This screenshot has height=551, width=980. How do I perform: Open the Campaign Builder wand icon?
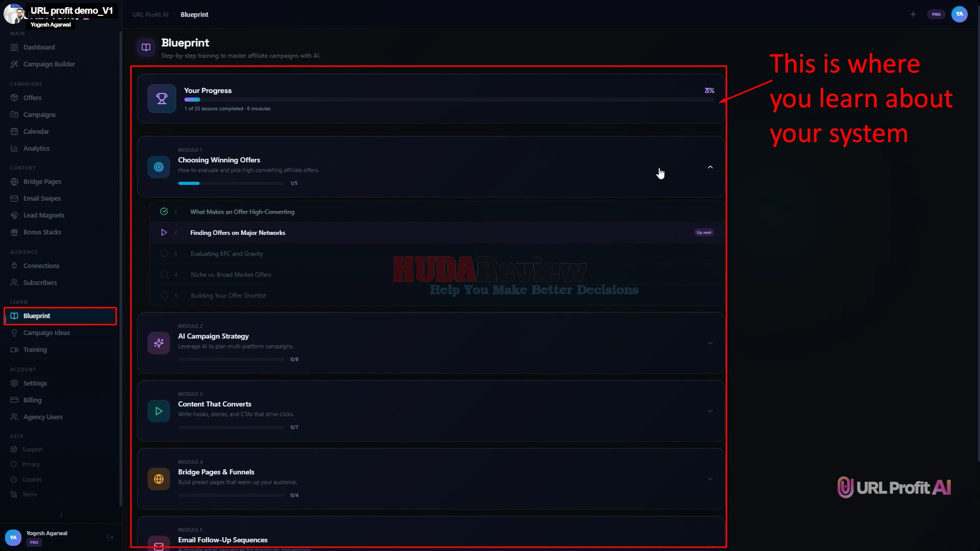point(14,64)
